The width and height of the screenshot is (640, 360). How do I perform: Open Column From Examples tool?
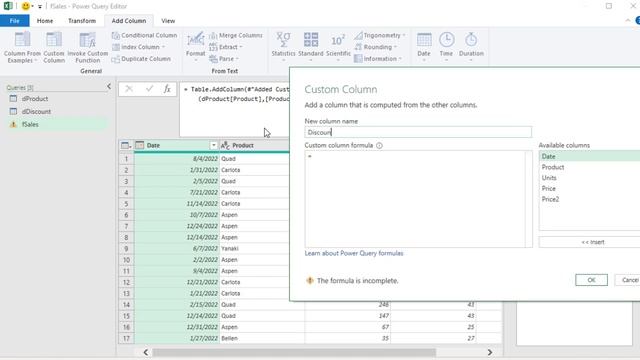pyautogui.click(x=22, y=47)
